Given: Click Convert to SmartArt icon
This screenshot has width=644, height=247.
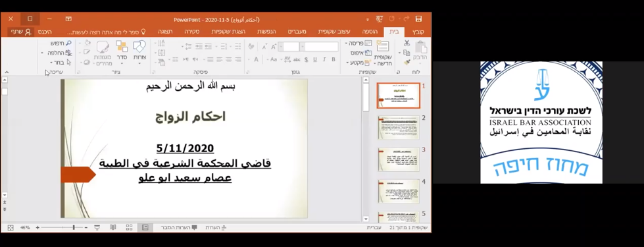Looking at the screenshot, I should click(x=161, y=62).
